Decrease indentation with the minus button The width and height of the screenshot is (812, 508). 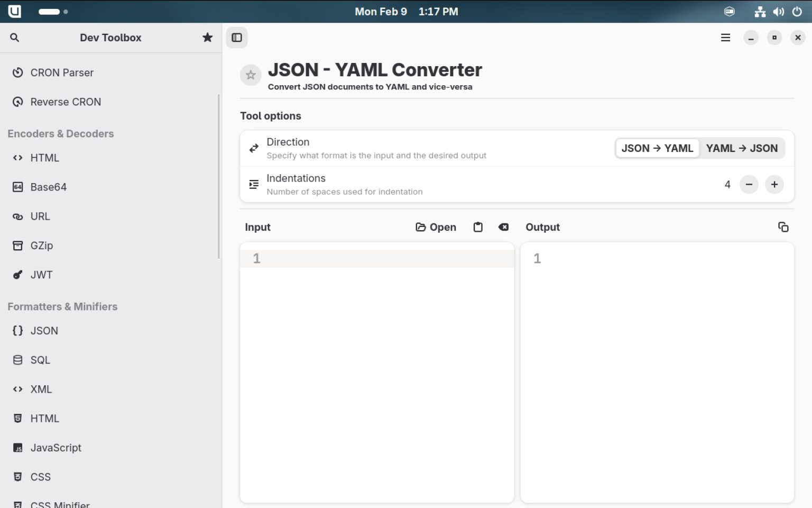pos(749,185)
